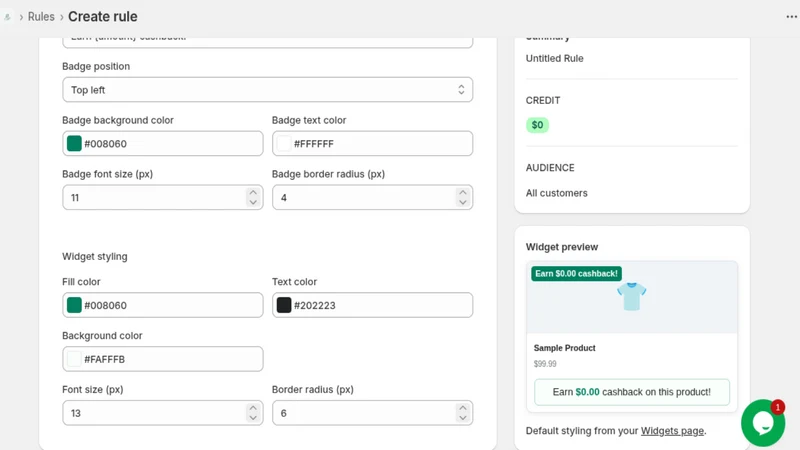Decrease the widget Font size value
The image size is (800, 450).
253,417
